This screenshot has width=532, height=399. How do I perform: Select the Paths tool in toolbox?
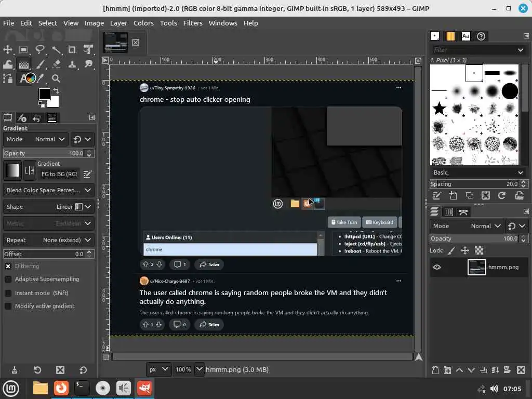(7, 79)
